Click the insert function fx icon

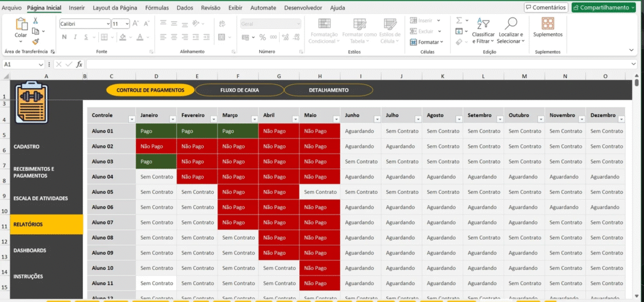pos(79,64)
